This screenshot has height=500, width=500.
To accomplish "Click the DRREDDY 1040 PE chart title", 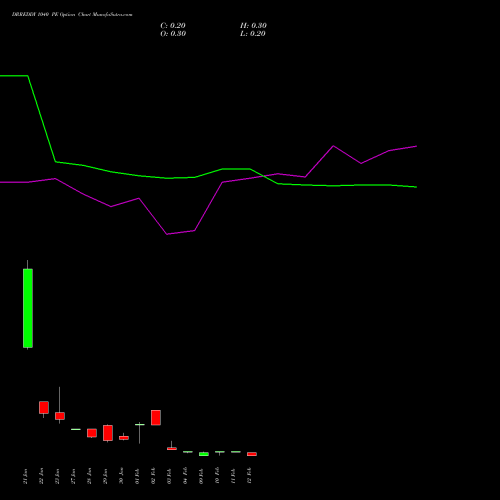I will tap(72, 15).
